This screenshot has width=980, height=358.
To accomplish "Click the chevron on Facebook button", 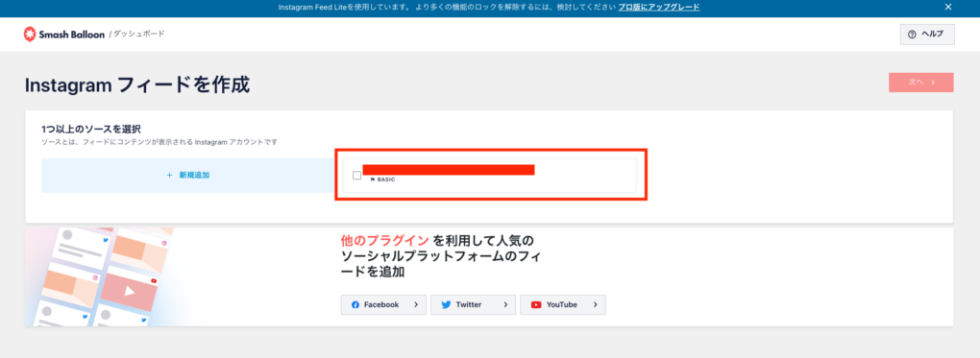I will (416, 305).
